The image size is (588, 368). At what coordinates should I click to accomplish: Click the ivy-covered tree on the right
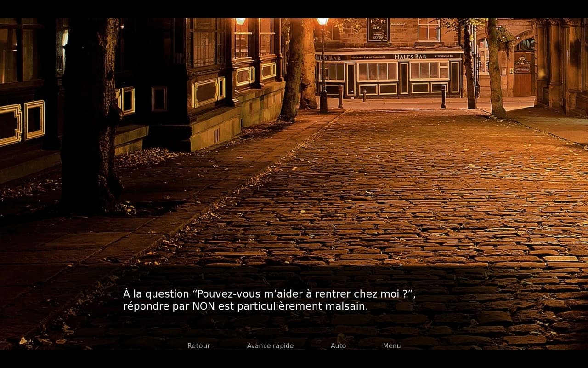496,69
